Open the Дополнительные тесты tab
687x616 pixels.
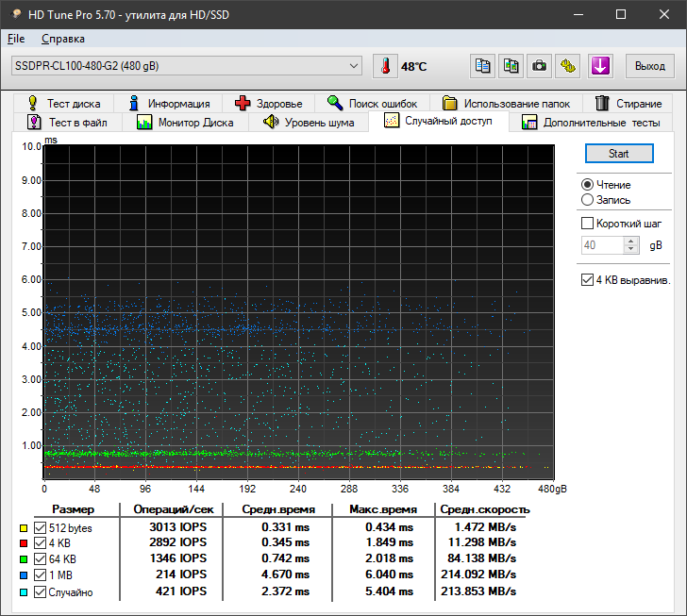591,123
